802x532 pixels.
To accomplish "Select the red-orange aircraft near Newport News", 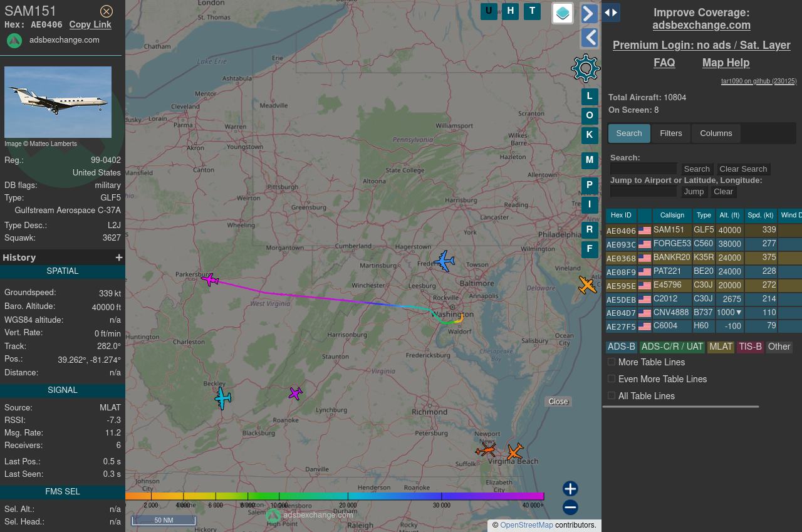I will coord(486,450).
